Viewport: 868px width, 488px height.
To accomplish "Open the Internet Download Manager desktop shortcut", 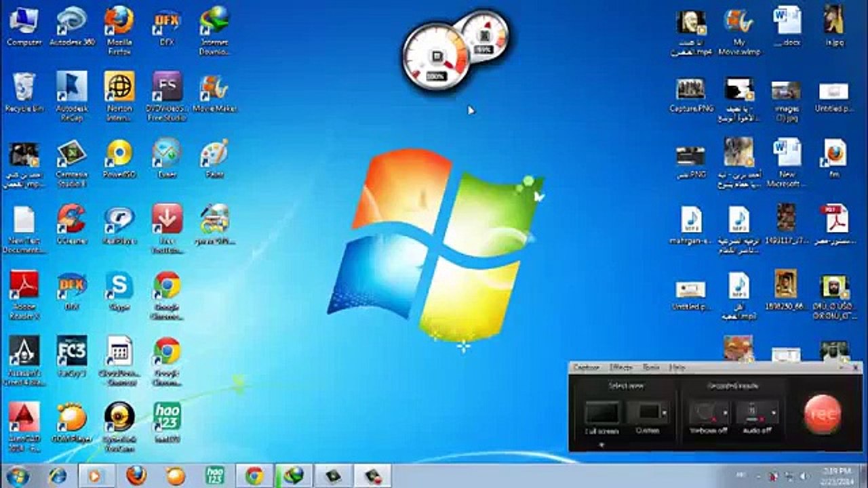I will click(x=214, y=30).
